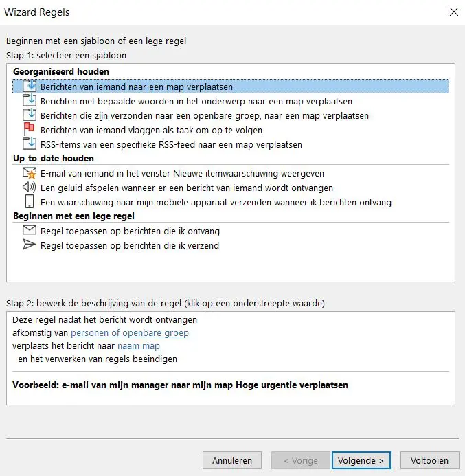Click the paper plane icon for 'berichten die ik verzend'

coord(29,245)
